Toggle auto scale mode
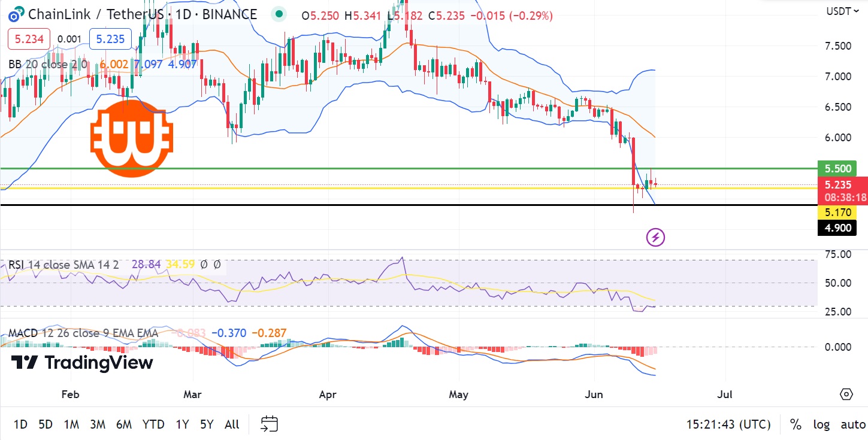 [x=853, y=424]
